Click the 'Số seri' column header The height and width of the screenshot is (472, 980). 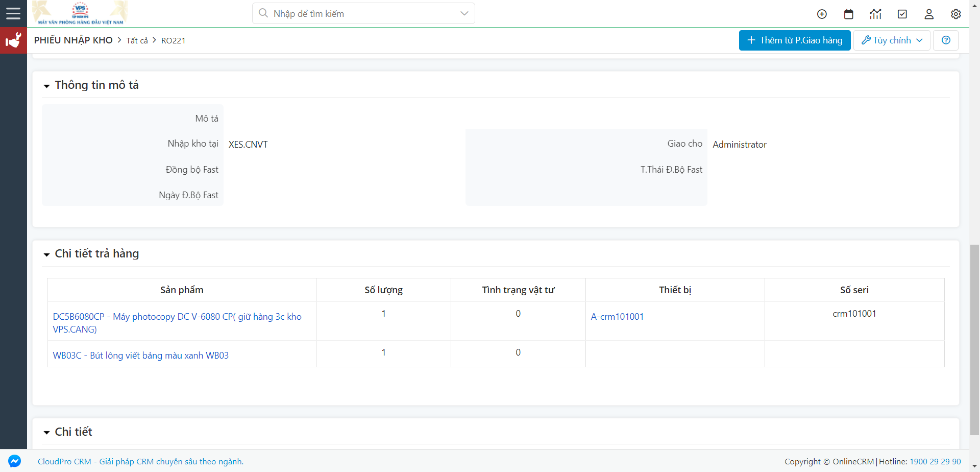tap(854, 290)
